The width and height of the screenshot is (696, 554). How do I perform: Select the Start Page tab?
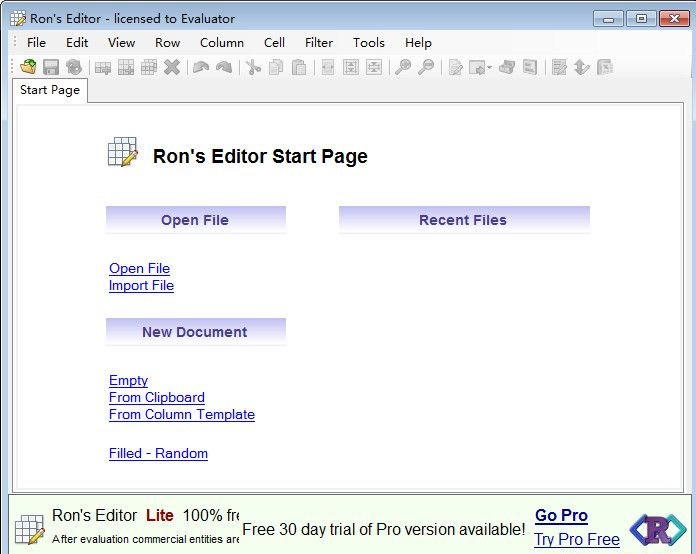50,90
